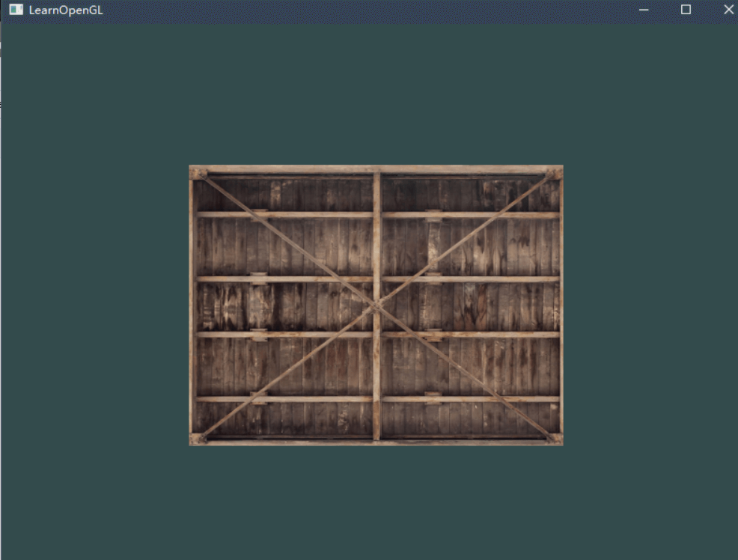Maximize the LearnOpenGL window
Viewport: 738px width, 560px height.
686,10
